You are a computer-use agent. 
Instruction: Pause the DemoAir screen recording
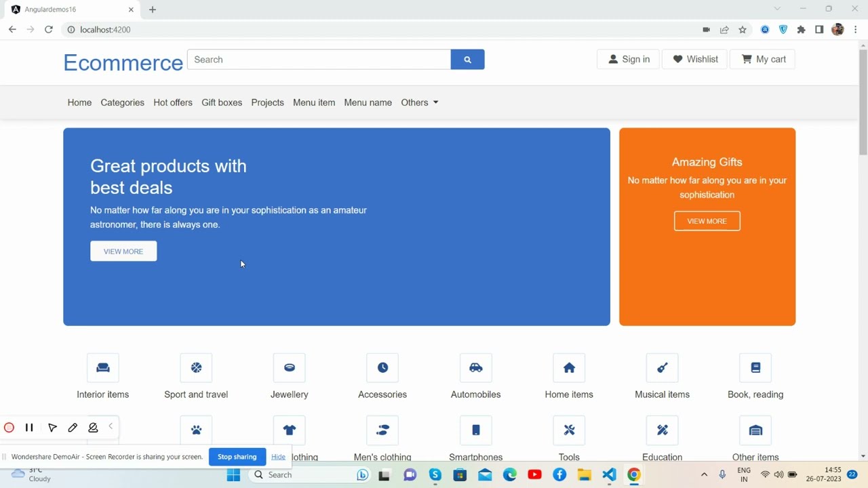click(29, 428)
